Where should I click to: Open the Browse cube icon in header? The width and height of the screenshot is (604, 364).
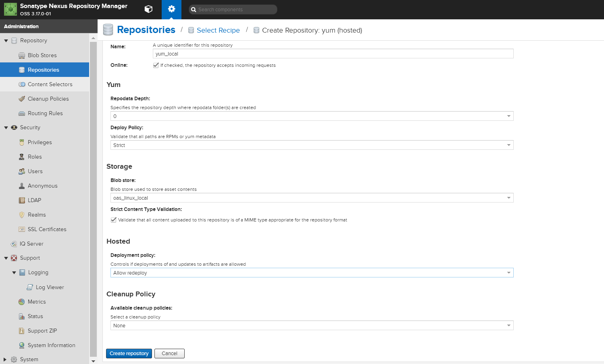(x=148, y=9)
